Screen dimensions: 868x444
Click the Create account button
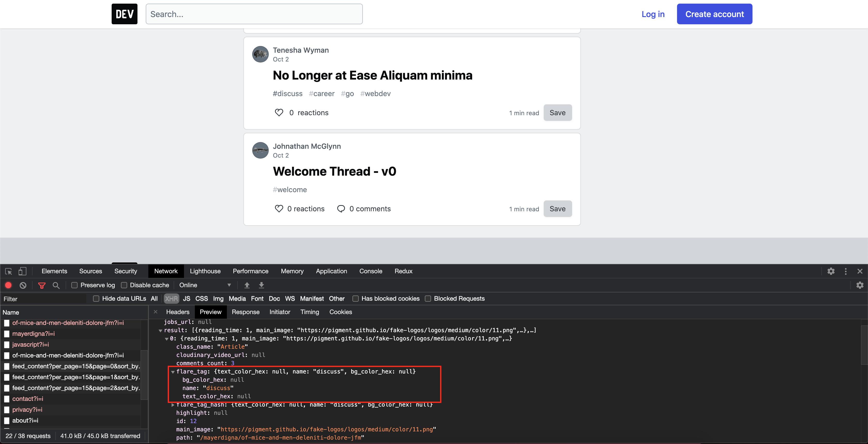click(x=714, y=14)
